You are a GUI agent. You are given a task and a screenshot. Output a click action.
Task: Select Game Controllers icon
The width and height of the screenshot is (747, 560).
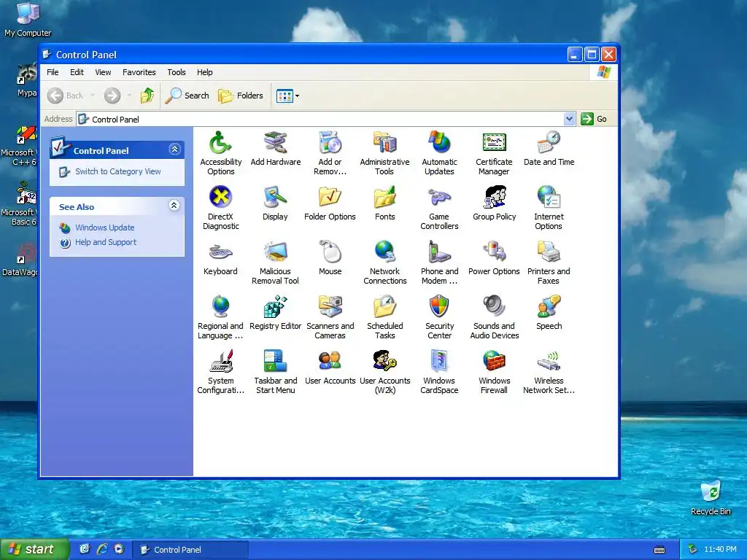(439, 197)
